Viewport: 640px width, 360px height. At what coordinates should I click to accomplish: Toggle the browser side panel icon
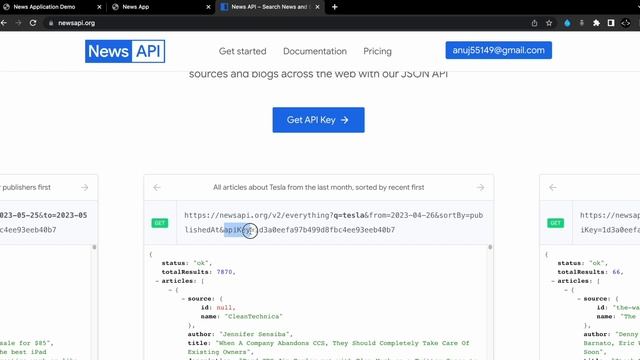(x=611, y=23)
